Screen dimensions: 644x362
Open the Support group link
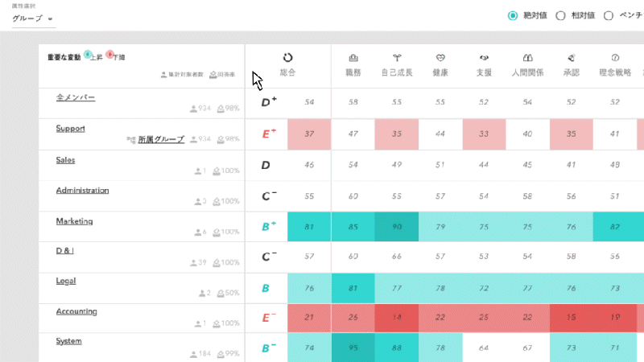[x=70, y=129]
